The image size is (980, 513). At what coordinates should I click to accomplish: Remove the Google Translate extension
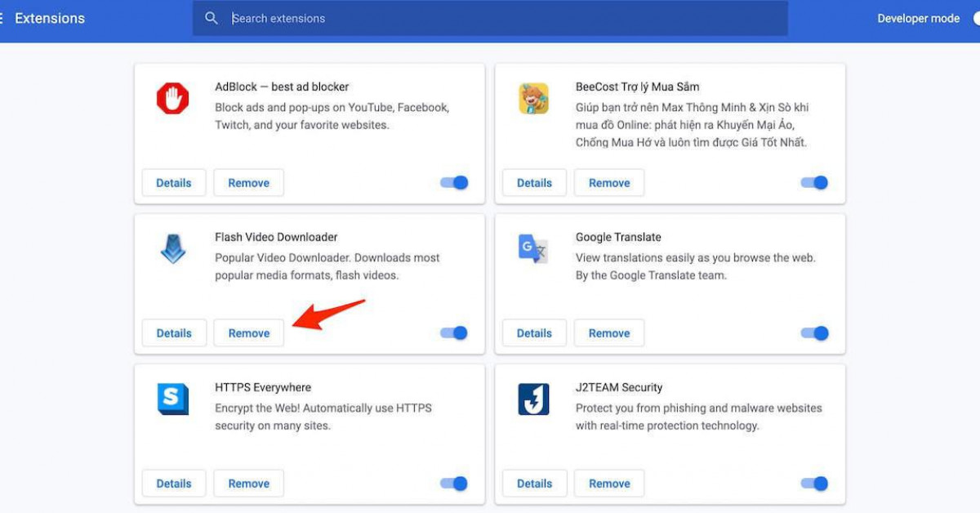pyautogui.click(x=609, y=333)
